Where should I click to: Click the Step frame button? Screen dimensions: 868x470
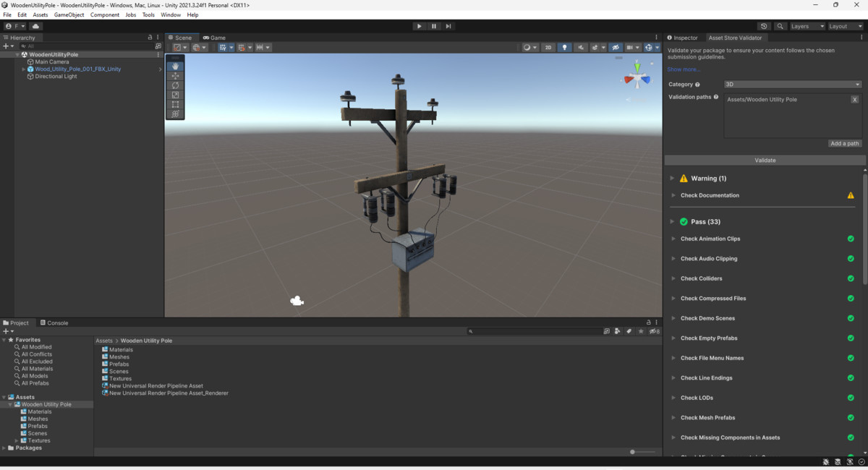point(448,26)
